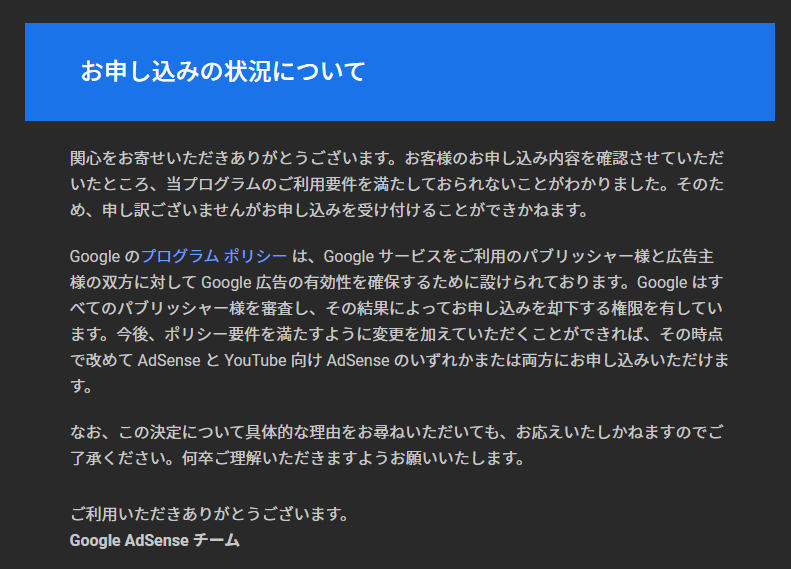Click the closing line ご利用いただきありがとうございます。
The height and width of the screenshot is (569, 791).
pyautogui.click(x=209, y=514)
